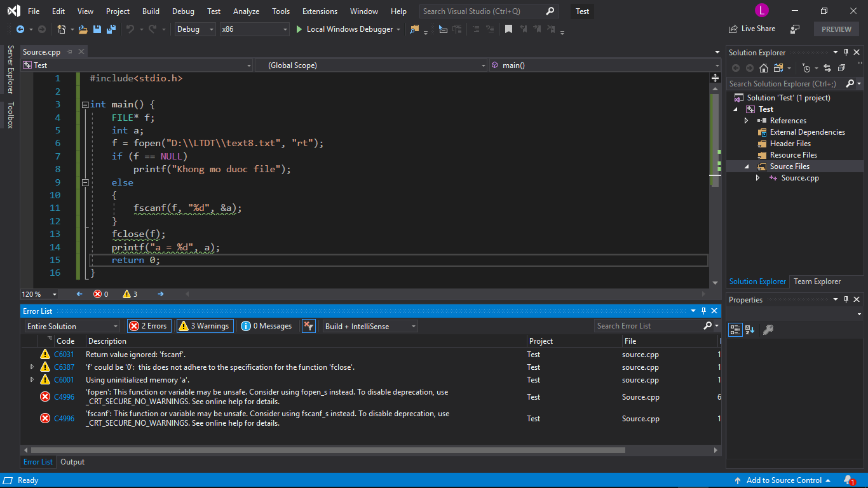Switch to the Output tab

click(72, 462)
